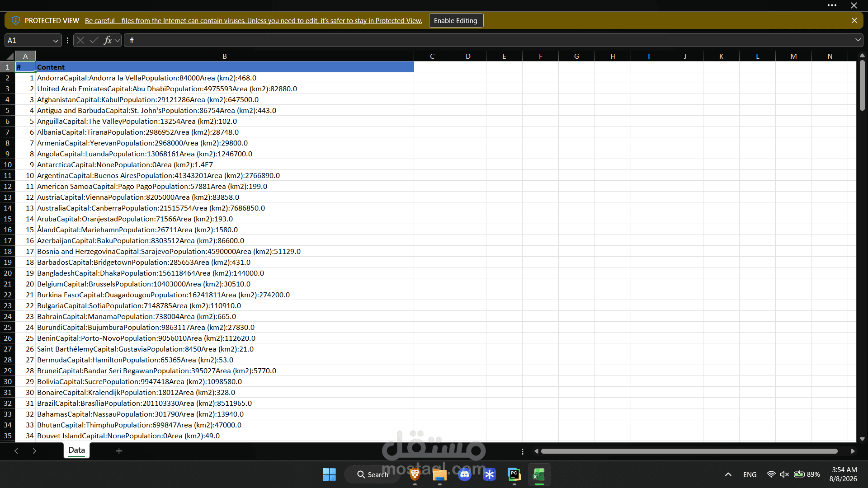Click the Excel taskbar icon

539,474
